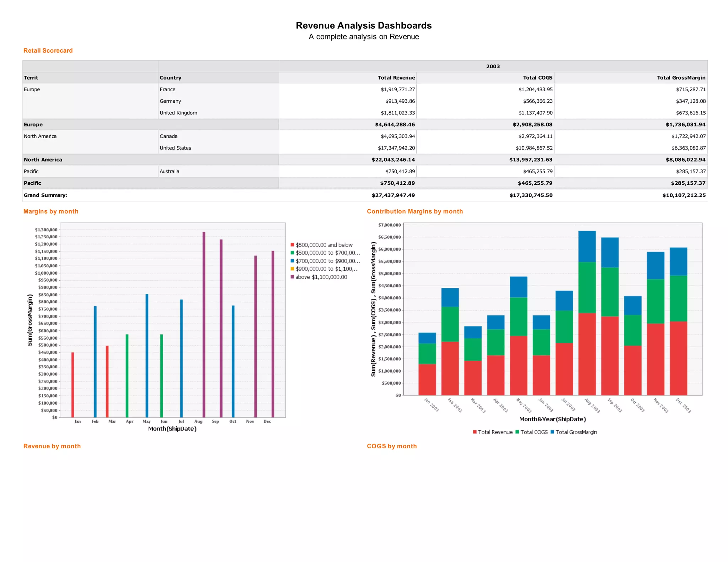Click red '$500,000.00 and below' legend swatch

pos(292,245)
